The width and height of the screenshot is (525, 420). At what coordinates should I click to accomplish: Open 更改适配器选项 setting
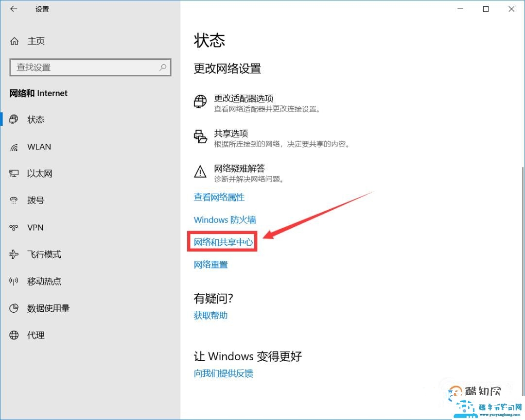[x=244, y=98]
